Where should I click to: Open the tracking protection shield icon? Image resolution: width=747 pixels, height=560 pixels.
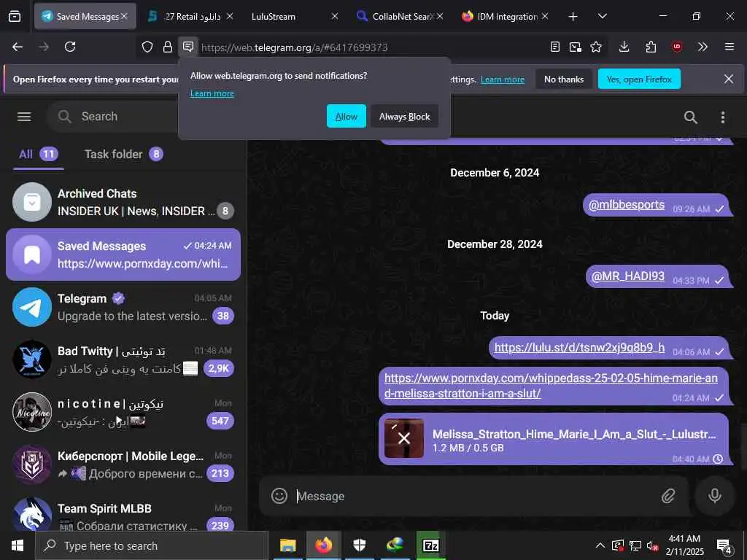click(x=147, y=47)
